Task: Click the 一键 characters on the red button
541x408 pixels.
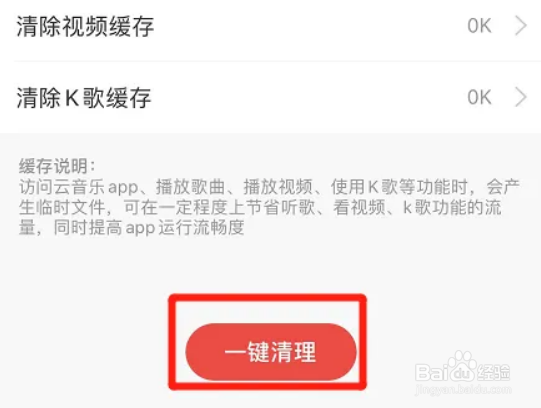Action: pos(247,352)
